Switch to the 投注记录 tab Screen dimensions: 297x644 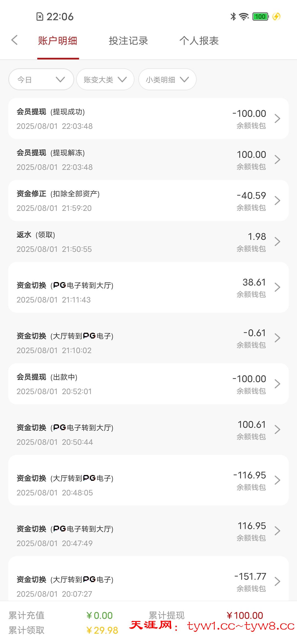[128, 41]
